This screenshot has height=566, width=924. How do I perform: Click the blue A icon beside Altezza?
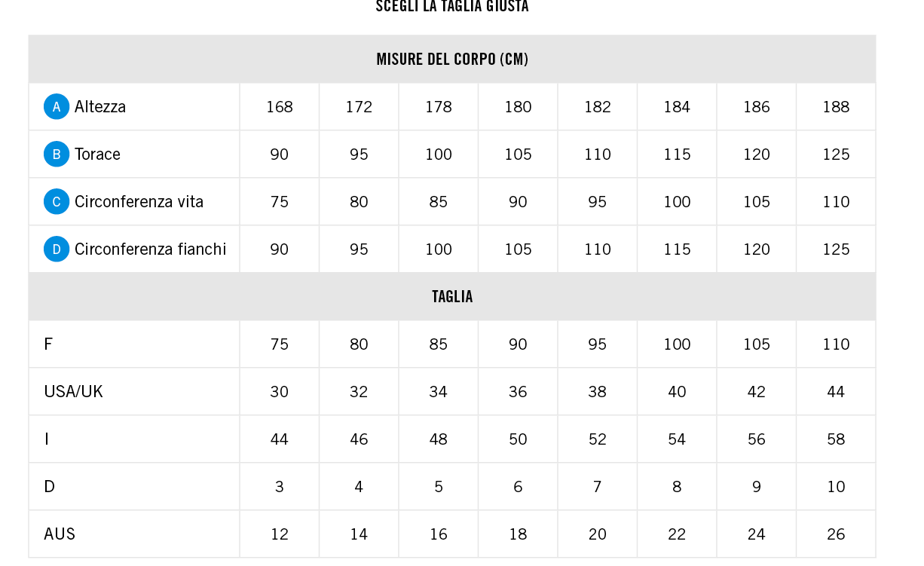(57, 107)
